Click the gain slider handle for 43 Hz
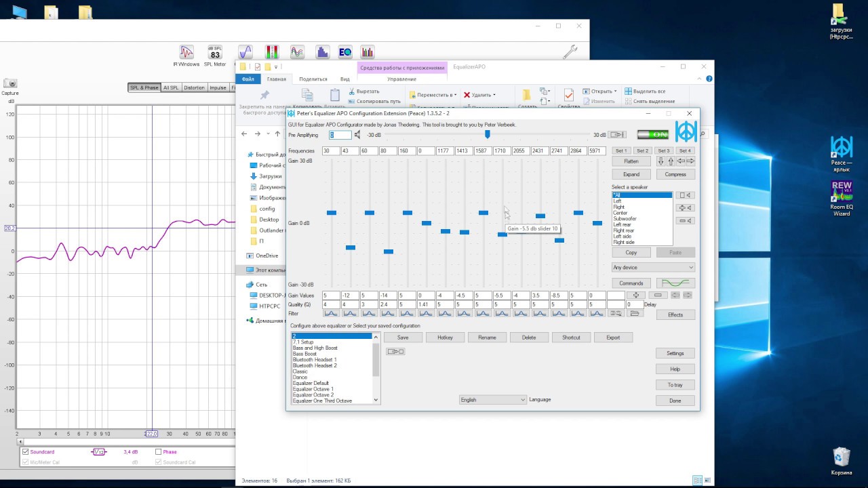This screenshot has height=488, width=868. (350, 247)
